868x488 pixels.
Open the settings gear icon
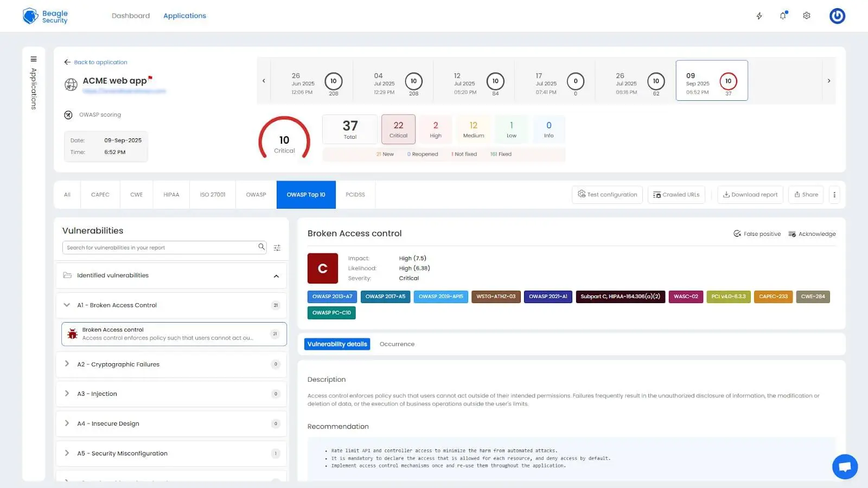tap(807, 16)
